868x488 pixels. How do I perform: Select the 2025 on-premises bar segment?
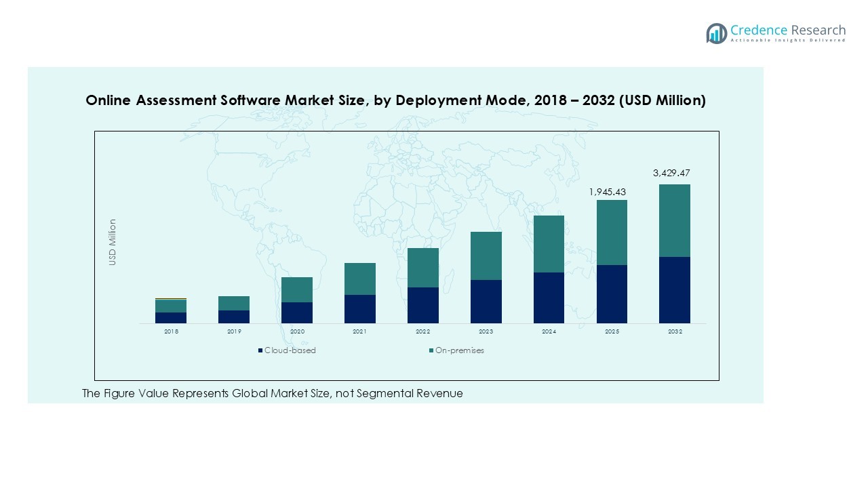(612, 232)
